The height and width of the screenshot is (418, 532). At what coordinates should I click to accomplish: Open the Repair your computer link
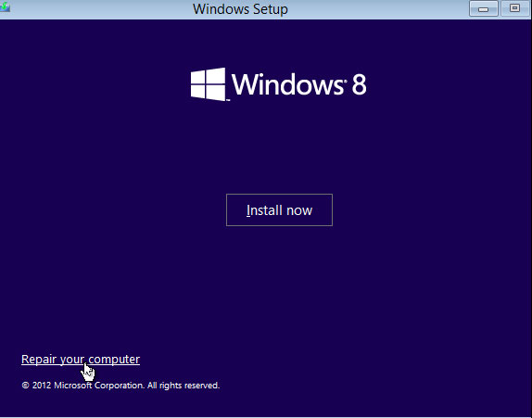click(x=81, y=360)
